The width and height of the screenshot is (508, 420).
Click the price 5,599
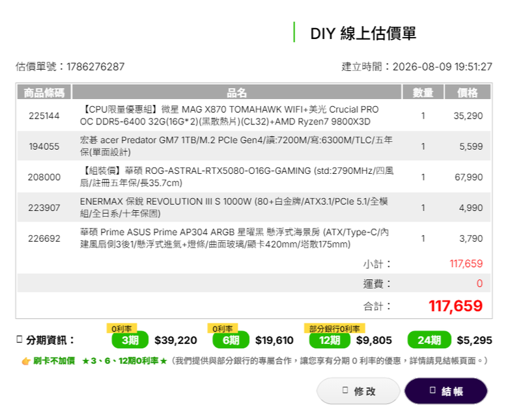471,147
